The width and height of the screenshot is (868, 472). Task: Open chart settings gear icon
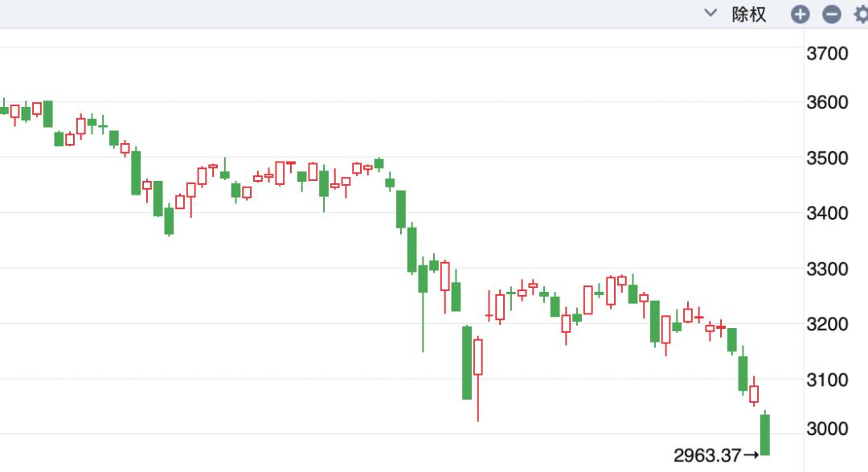pos(862,14)
